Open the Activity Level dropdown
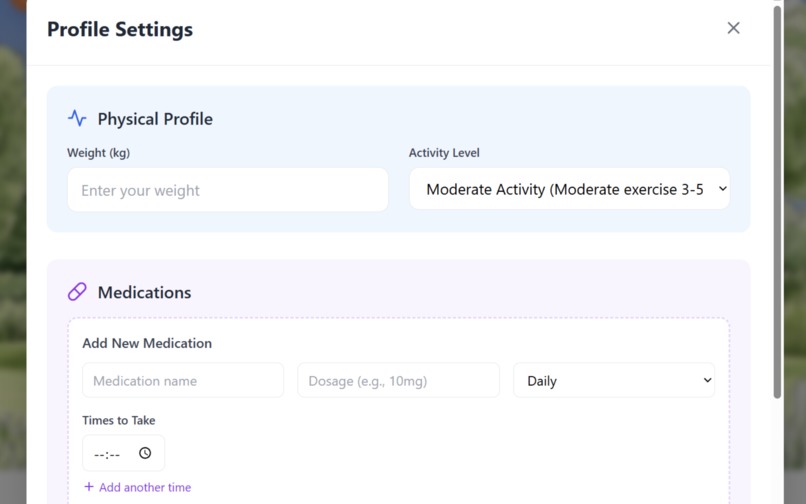Image resolution: width=806 pixels, height=504 pixels. point(570,189)
